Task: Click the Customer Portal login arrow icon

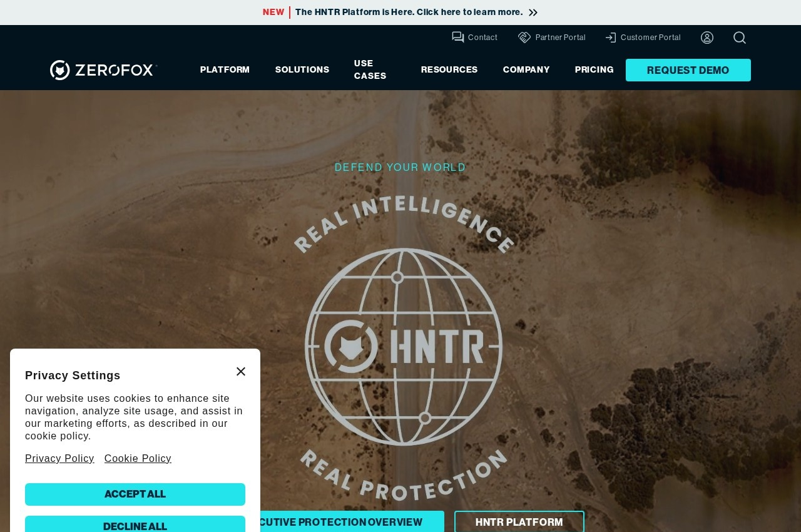Action: pyautogui.click(x=611, y=38)
